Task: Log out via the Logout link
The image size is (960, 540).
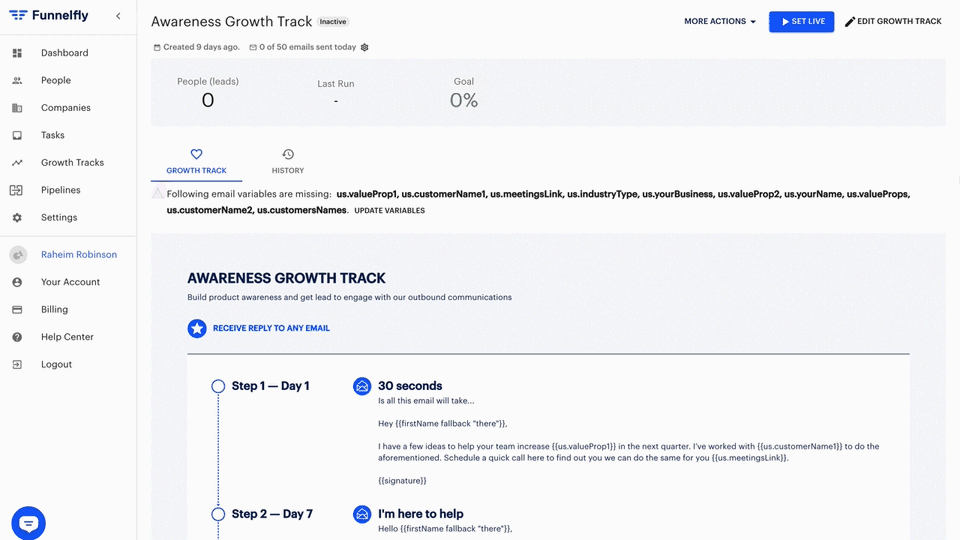Action: (56, 364)
